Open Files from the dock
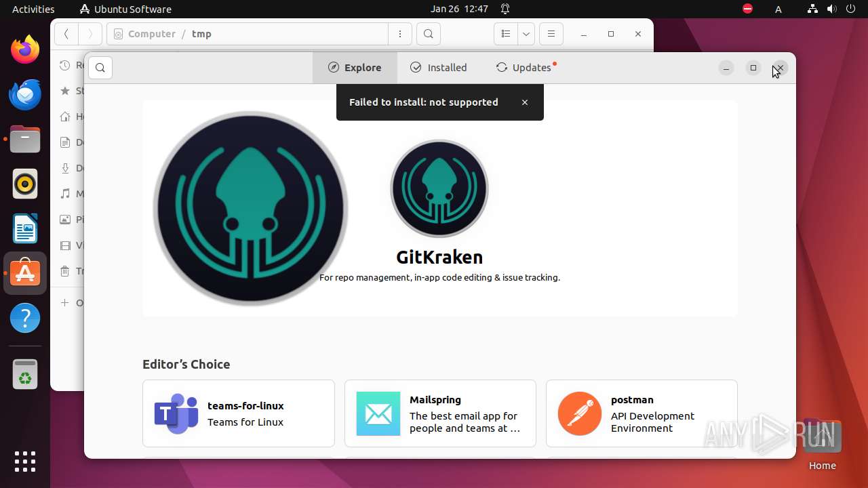 [25, 139]
